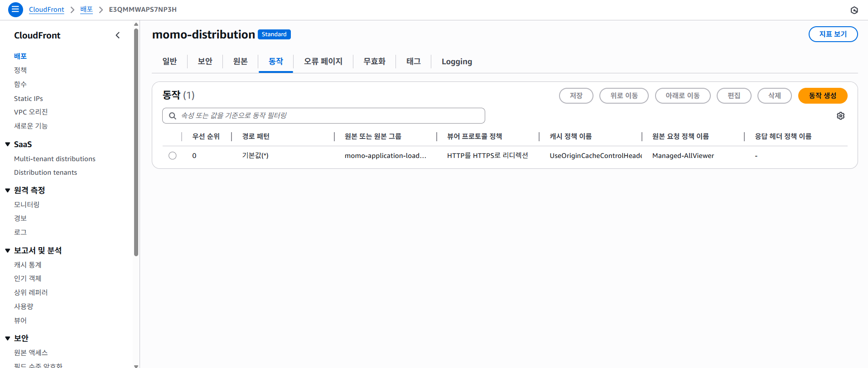Screen dimensions: 868x368
Task: Sort by 우선 순위 column header
Action: (206, 136)
